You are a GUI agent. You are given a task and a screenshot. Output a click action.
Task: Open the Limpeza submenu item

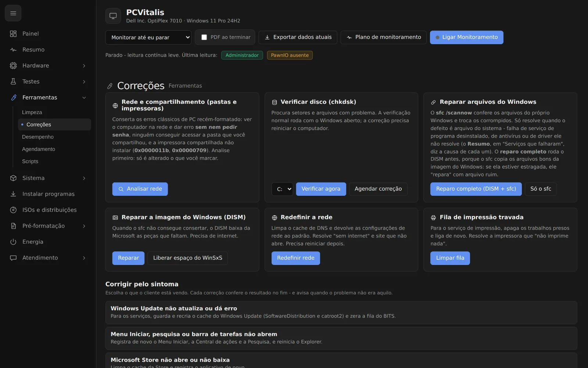click(54, 112)
